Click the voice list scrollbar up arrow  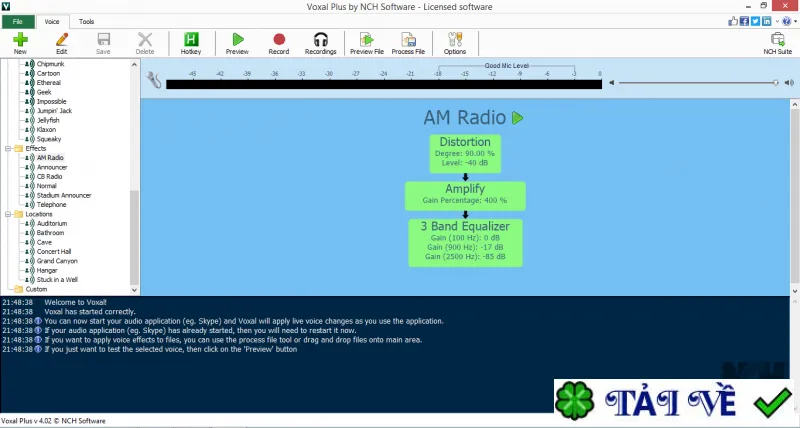pyautogui.click(x=134, y=64)
